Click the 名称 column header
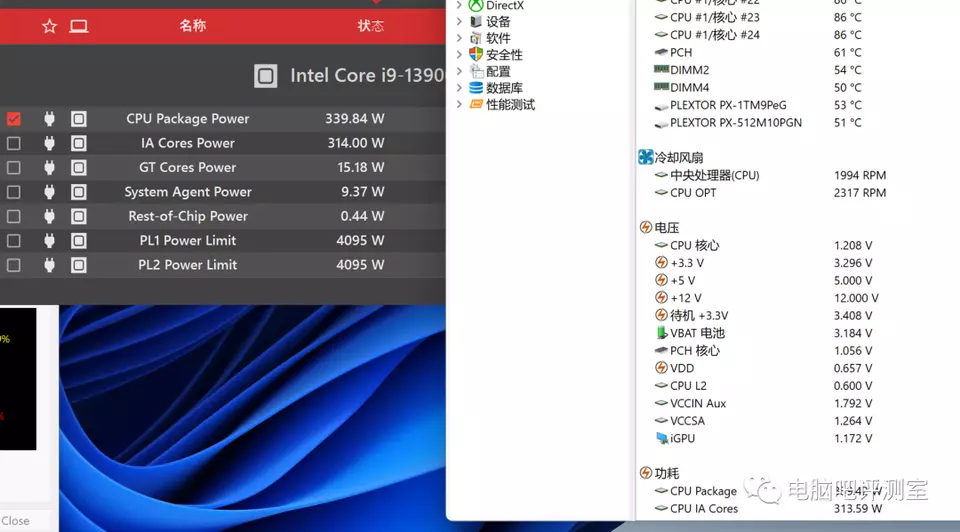Screen dimensions: 960x532 (192, 26)
